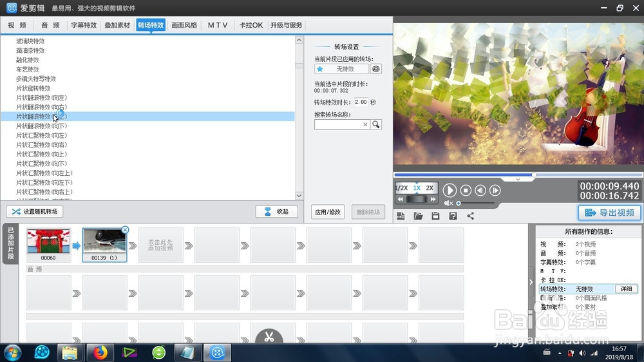
Task: Open the 视频 tab
Action: [17, 25]
